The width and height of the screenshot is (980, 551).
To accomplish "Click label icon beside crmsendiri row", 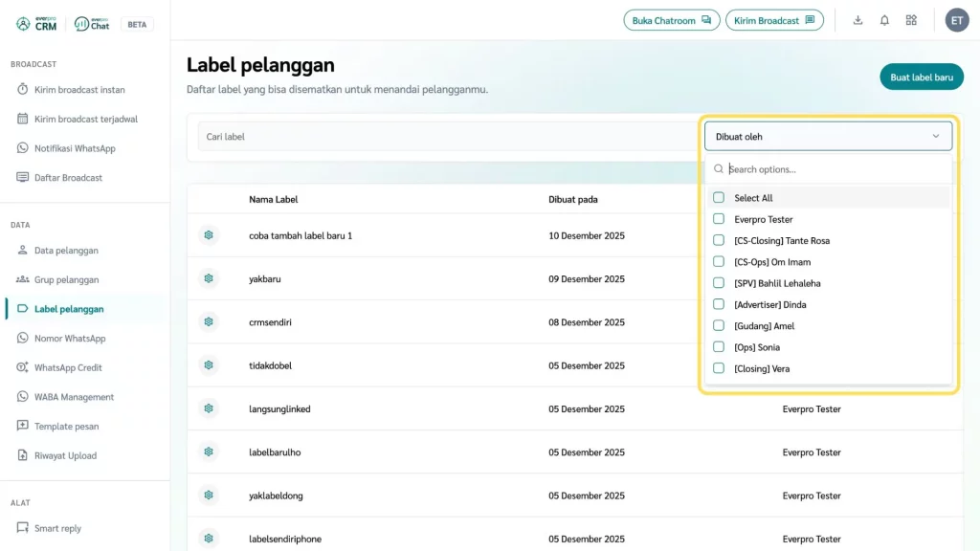I will (209, 322).
